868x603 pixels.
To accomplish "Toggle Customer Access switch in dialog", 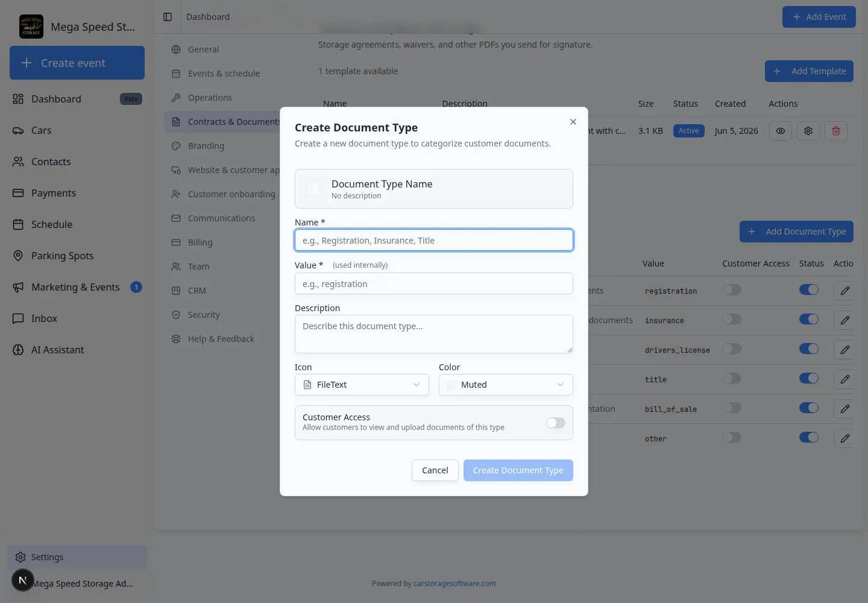I will pos(556,423).
